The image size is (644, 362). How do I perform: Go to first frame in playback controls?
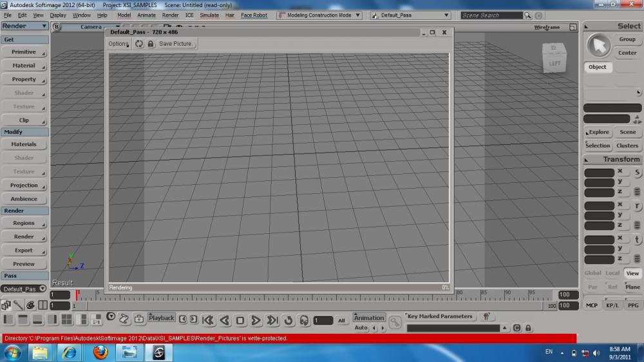pyautogui.click(x=208, y=320)
